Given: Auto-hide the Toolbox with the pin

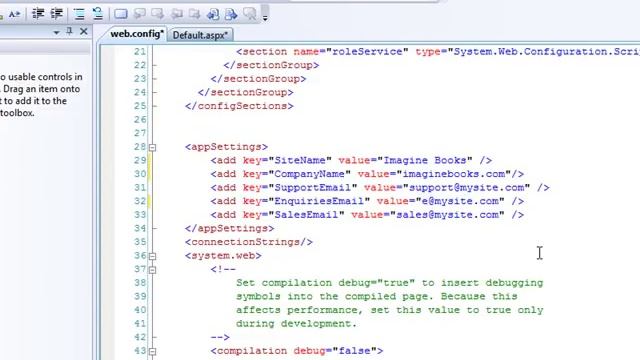Looking at the screenshot, I should tap(69, 31).
